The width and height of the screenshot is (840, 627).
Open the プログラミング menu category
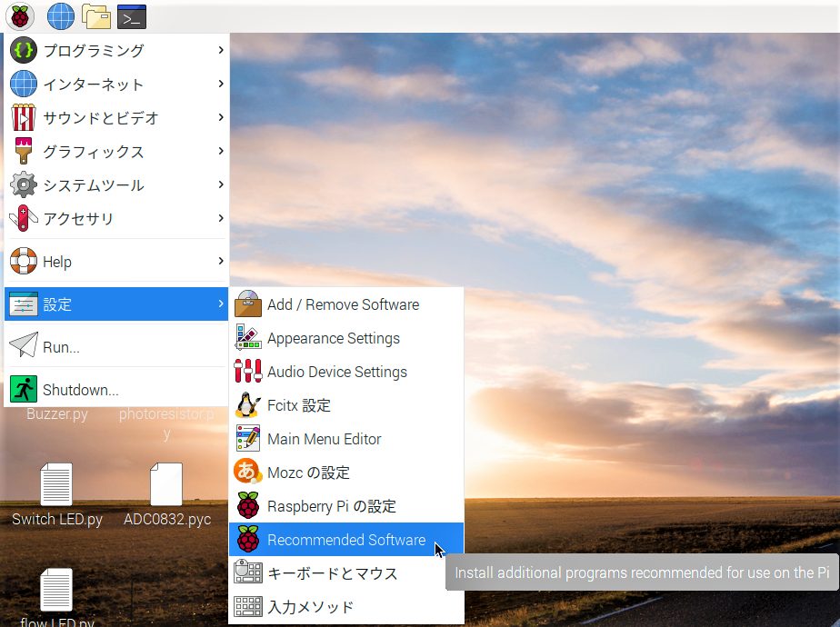tap(116, 50)
